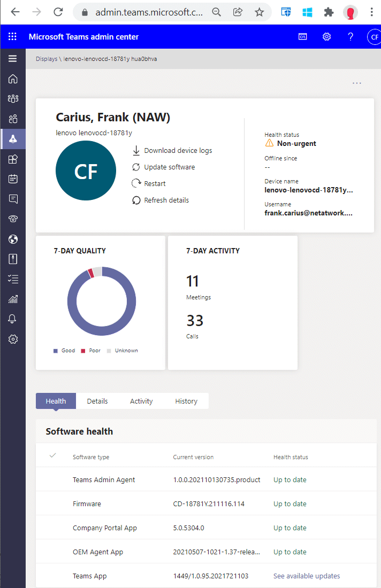
Task: Open Chrome three-dot menu
Action: pyautogui.click(x=371, y=12)
